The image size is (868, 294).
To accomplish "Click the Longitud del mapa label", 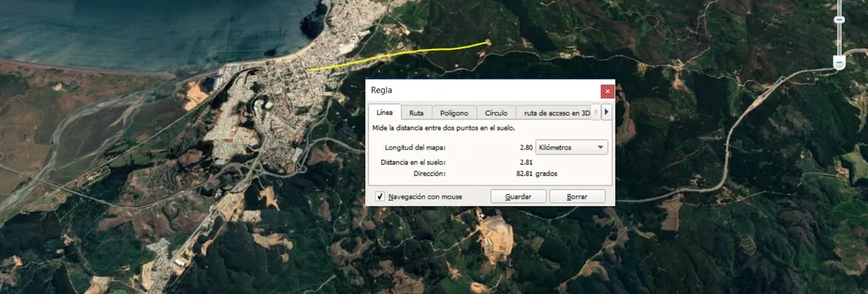I will (415, 148).
